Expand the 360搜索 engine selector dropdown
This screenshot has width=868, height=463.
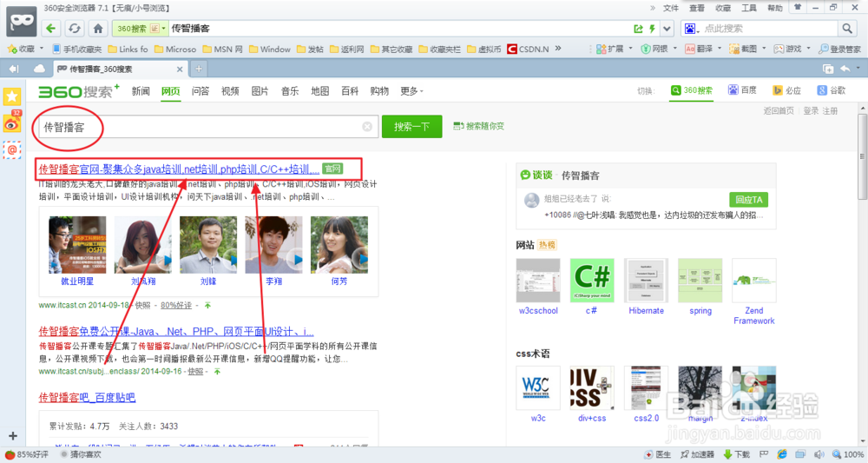pos(163,29)
